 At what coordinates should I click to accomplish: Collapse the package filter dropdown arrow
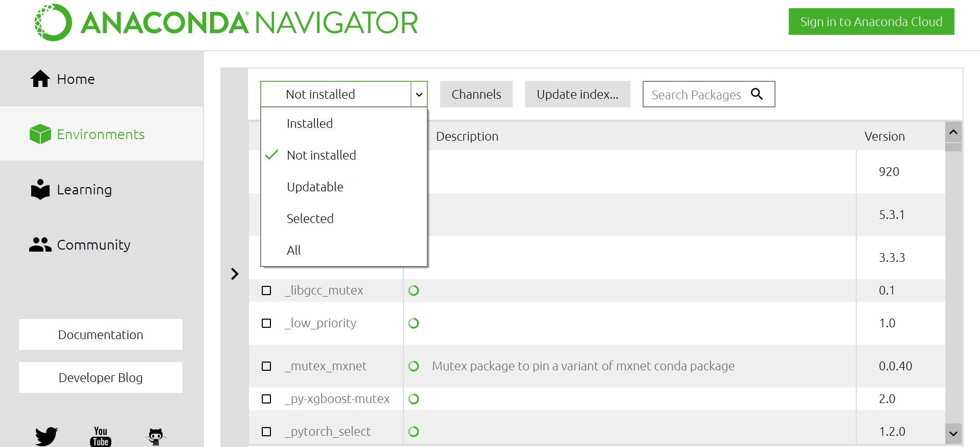click(x=419, y=94)
